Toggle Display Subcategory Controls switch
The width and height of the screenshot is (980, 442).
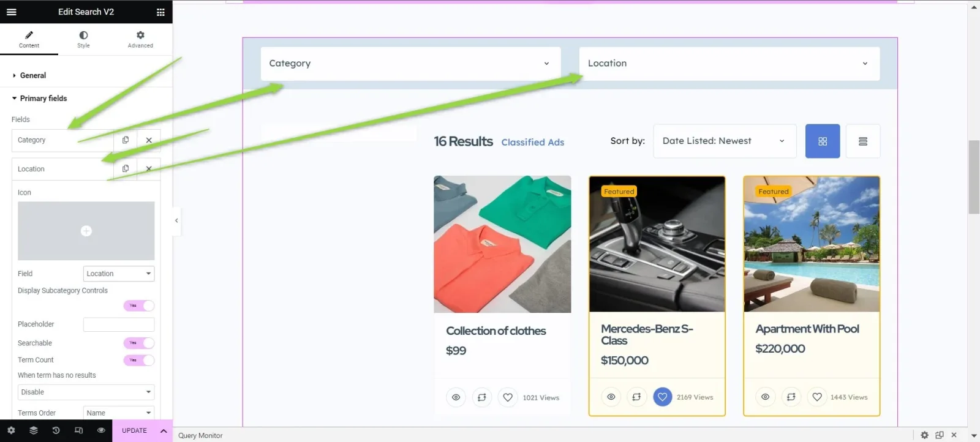[x=139, y=305]
